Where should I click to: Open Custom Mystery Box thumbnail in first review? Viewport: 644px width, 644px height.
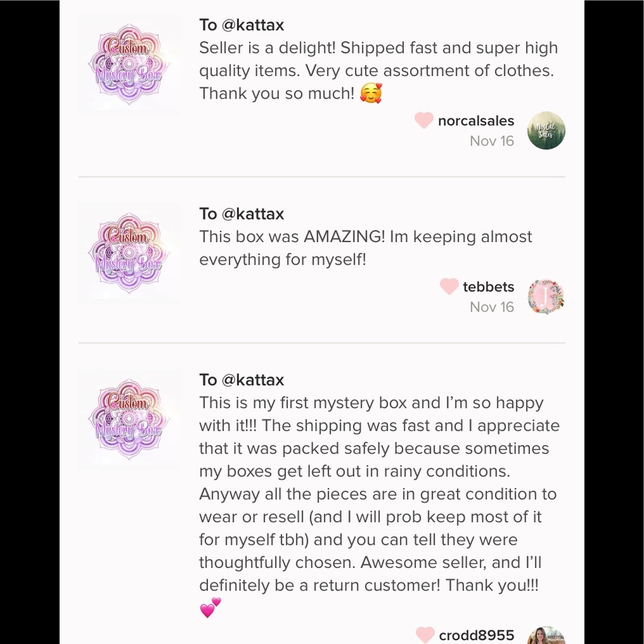(x=129, y=65)
